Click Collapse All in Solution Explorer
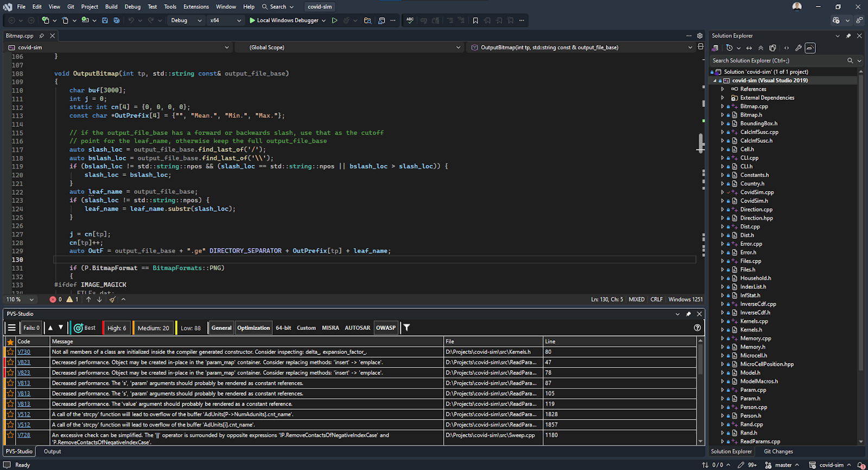Viewport: 868px width, 470px height. point(761,48)
